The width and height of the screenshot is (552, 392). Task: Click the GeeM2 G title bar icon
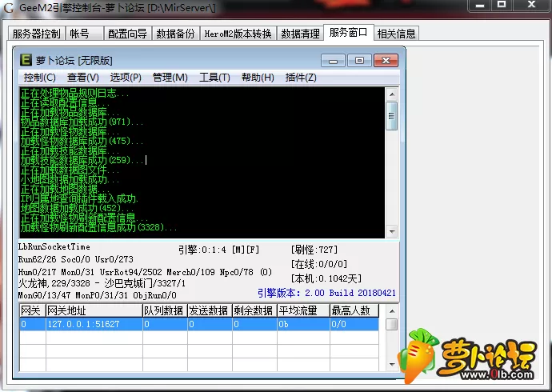pos(8,8)
